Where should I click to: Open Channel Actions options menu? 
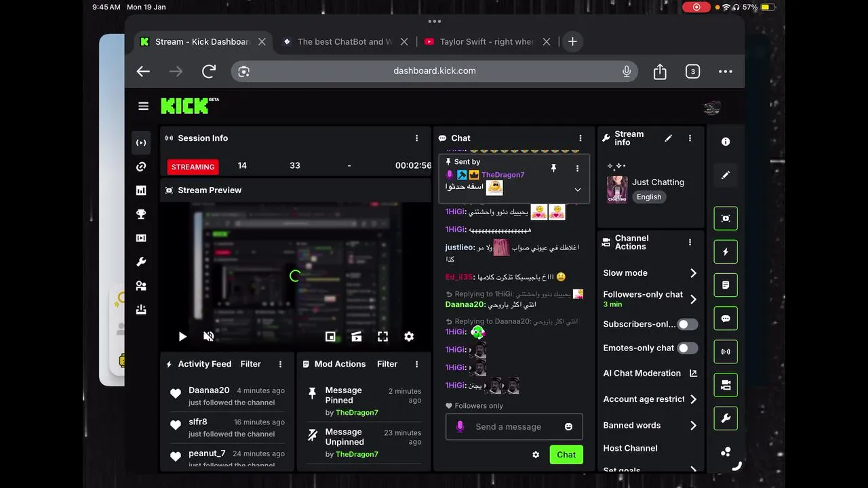(690, 242)
